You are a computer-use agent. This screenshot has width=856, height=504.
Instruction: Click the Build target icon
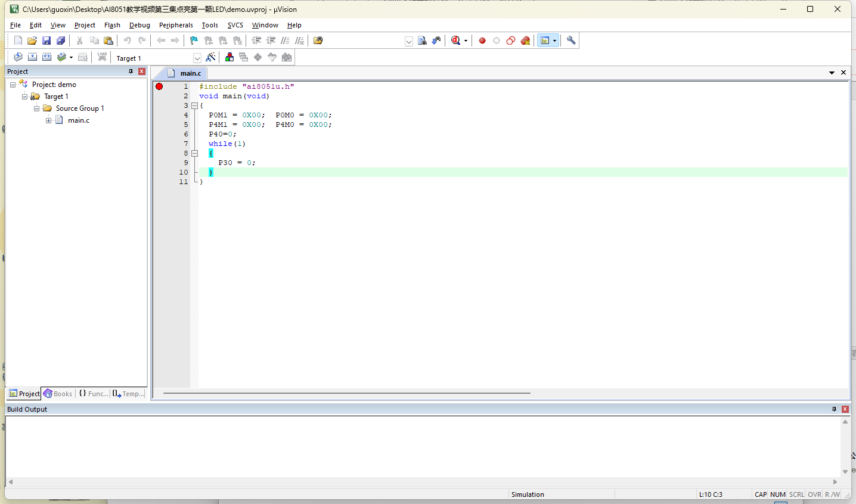32,57
